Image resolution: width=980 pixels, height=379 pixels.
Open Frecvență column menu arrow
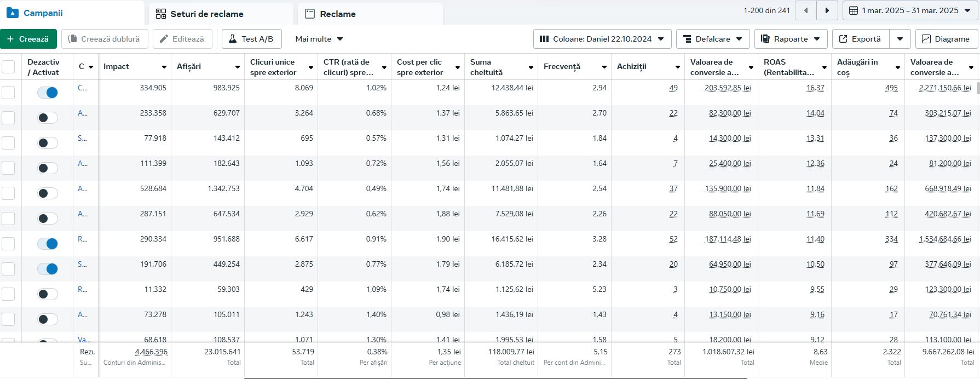pyautogui.click(x=604, y=67)
